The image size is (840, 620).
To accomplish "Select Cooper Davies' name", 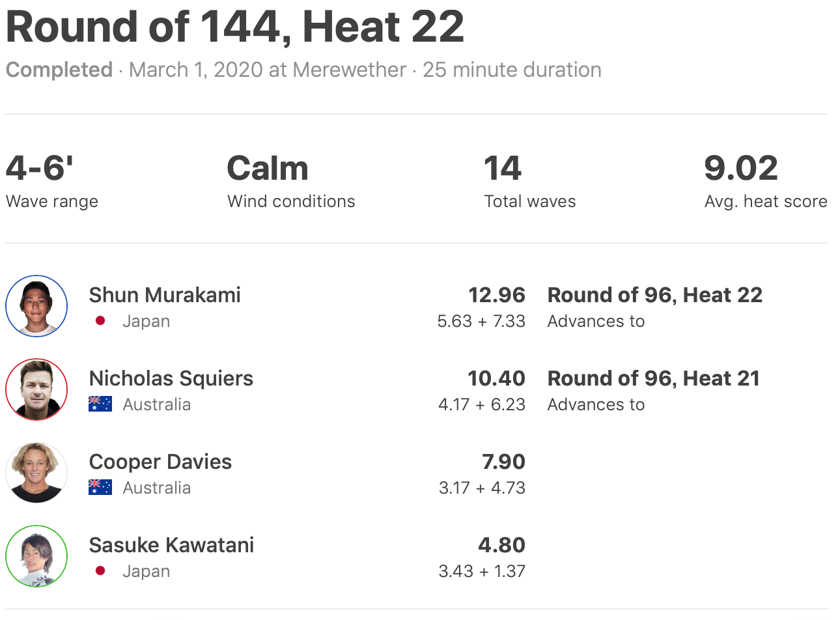I will point(160,462).
